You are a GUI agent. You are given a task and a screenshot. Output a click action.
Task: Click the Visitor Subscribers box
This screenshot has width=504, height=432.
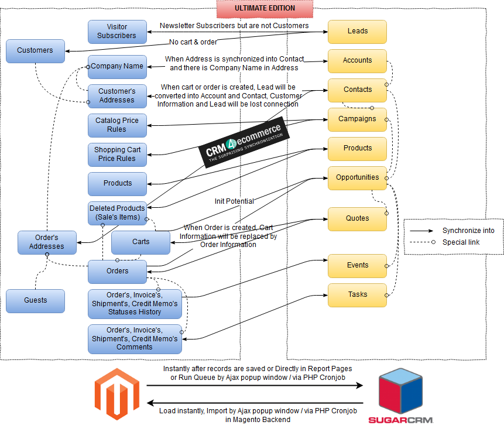pyautogui.click(x=117, y=32)
